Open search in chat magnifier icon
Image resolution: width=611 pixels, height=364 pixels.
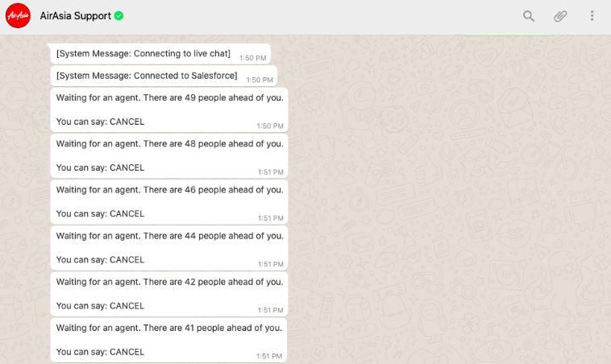(x=529, y=16)
